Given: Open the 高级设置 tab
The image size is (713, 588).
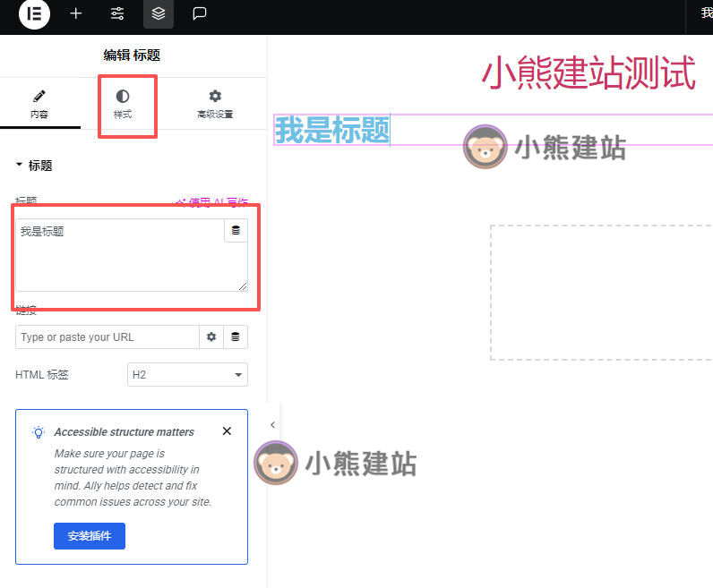Looking at the screenshot, I should 215,104.
